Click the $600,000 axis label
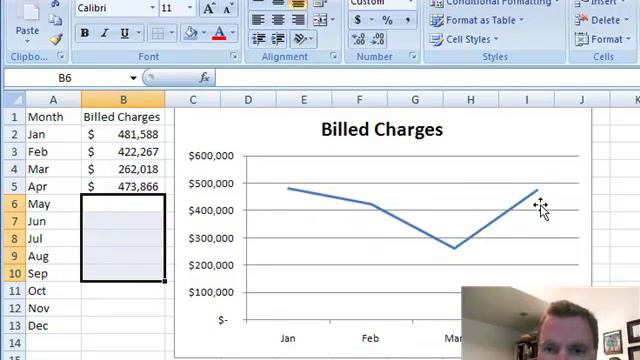Screen dimensions: 640x360 point(211,156)
